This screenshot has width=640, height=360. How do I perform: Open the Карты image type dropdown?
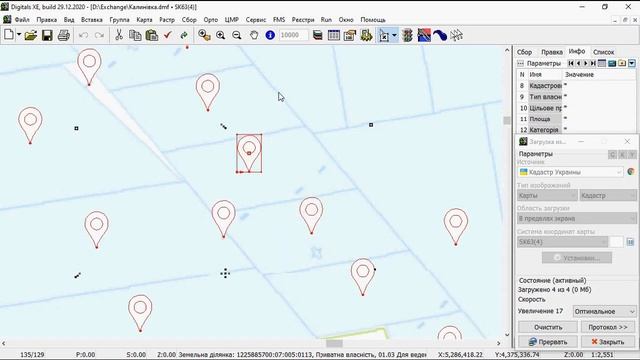[547, 196]
